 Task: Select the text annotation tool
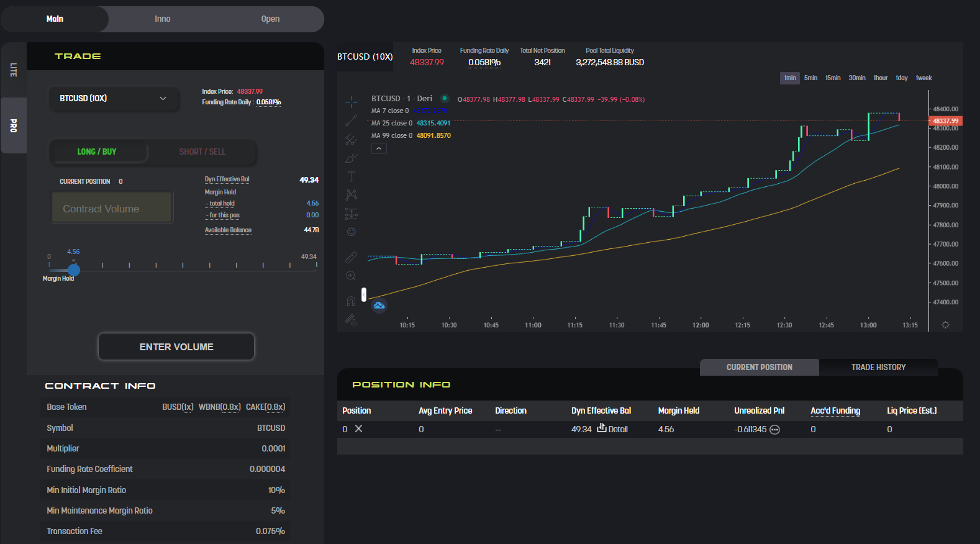tap(351, 176)
